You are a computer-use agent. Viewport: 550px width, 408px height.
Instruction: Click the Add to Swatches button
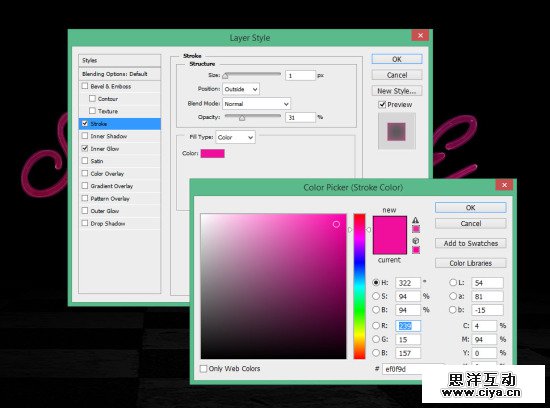pyautogui.click(x=471, y=243)
